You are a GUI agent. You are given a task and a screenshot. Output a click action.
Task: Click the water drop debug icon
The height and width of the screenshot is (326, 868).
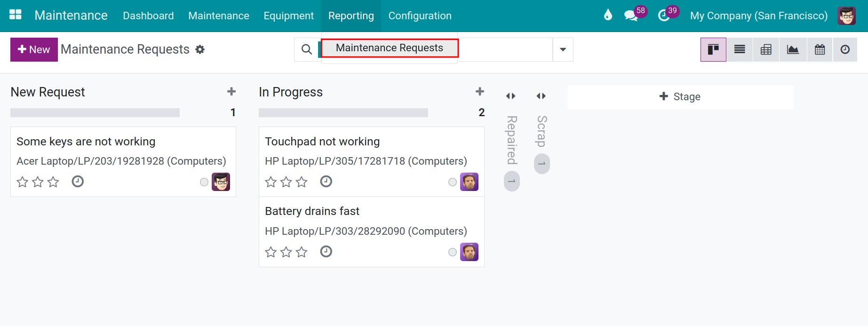[x=608, y=15]
